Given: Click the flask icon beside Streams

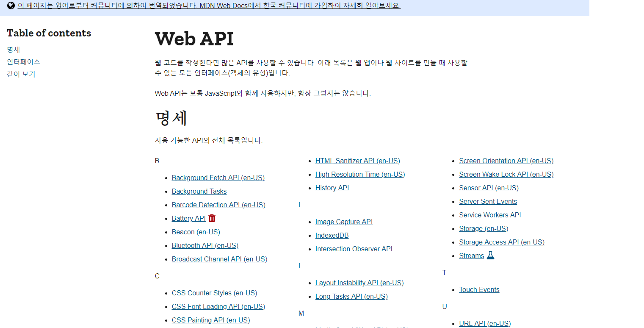Looking at the screenshot, I should pos(490,256).
